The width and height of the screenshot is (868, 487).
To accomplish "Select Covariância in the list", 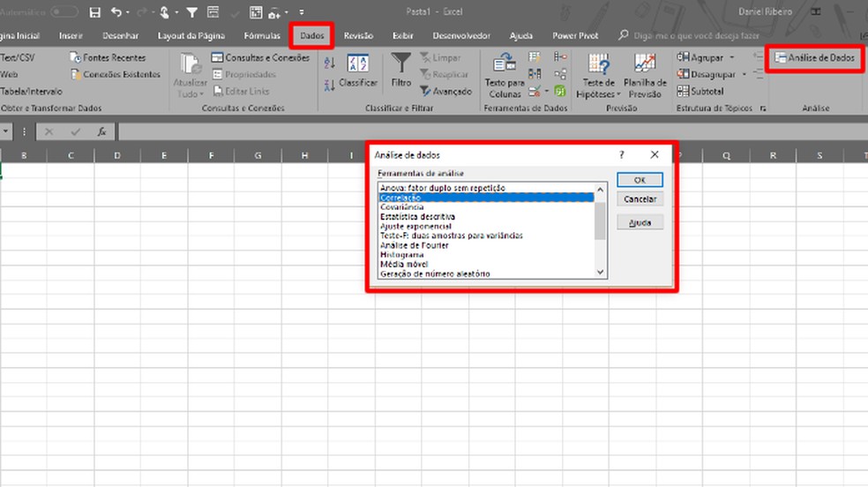I will (x=485, y=207).
